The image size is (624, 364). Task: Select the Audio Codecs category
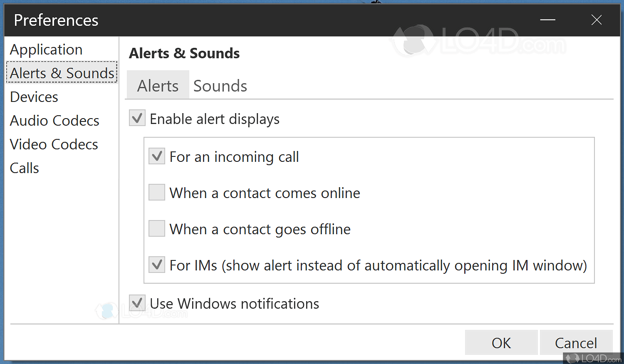[54, 120]
